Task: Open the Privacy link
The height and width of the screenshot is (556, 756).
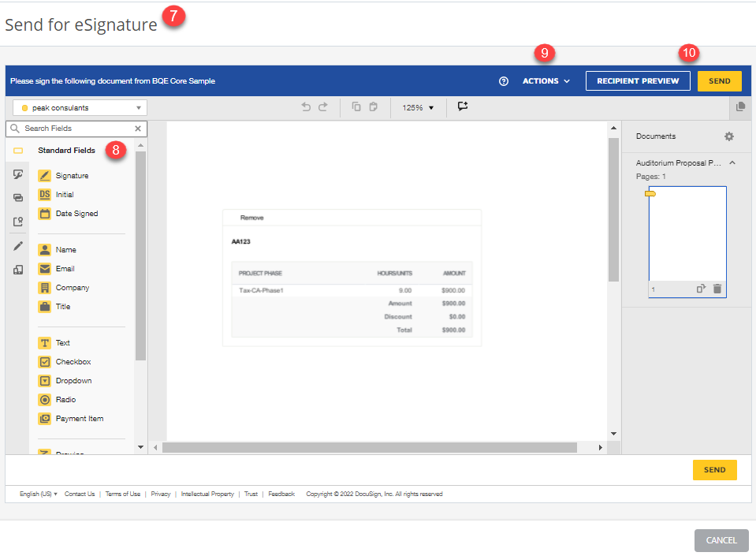Action: (161, 494)
